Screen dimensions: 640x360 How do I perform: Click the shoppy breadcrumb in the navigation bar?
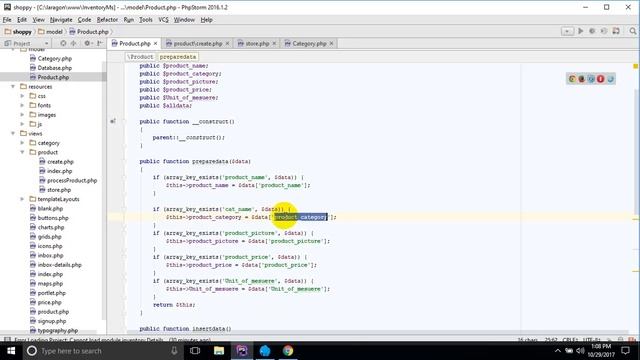(x=18, y=31)
